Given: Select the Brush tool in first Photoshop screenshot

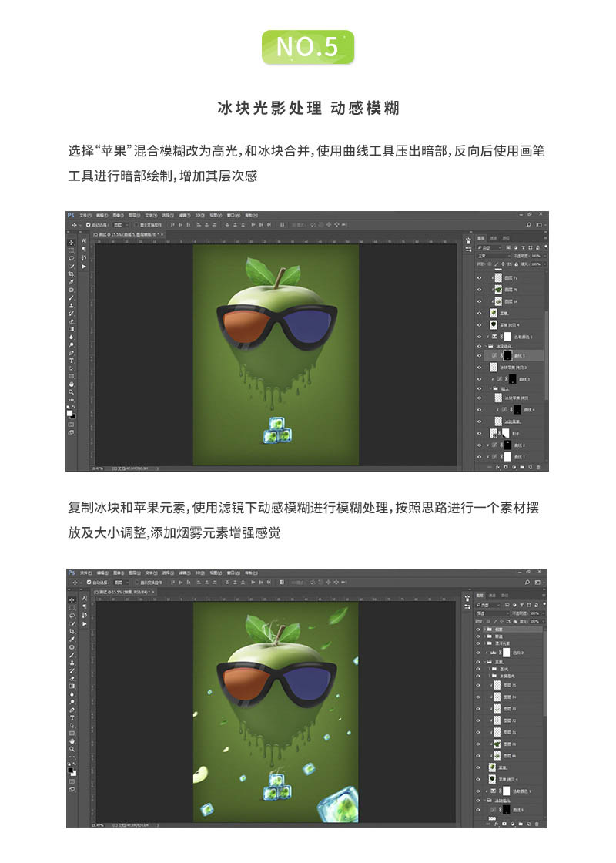Looking at the screenshot, I should pos(71,297).
